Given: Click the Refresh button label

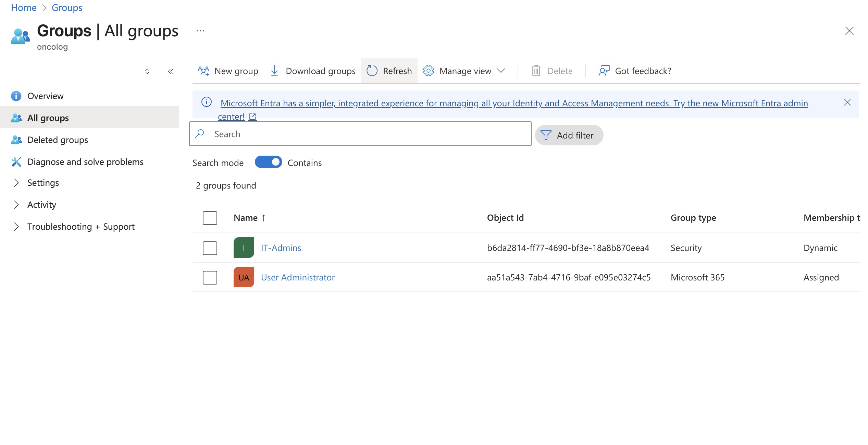Looking at the screenshot, I should [x=397, y=71].
